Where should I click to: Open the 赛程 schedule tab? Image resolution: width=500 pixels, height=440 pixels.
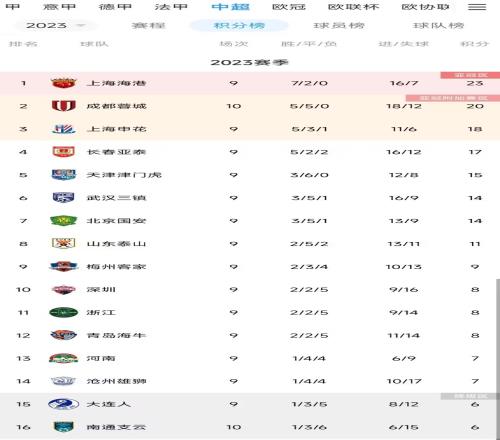(148, 25)
